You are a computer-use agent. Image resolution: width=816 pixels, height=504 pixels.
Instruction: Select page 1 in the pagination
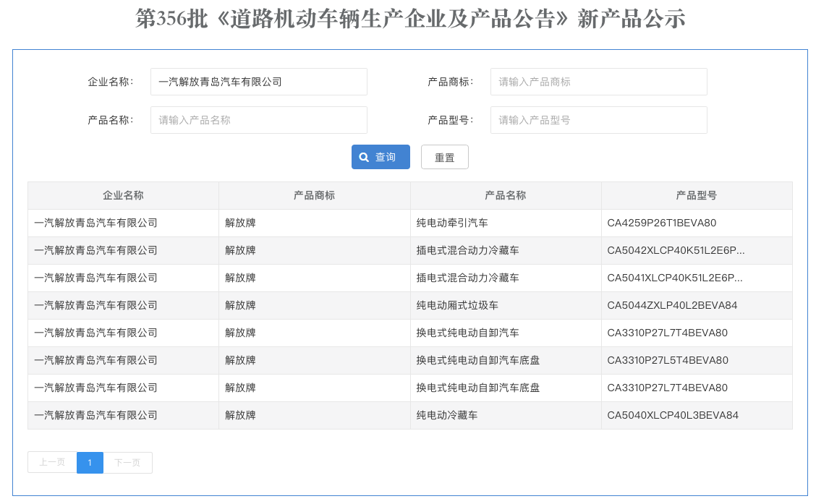[x=90, y=462]
